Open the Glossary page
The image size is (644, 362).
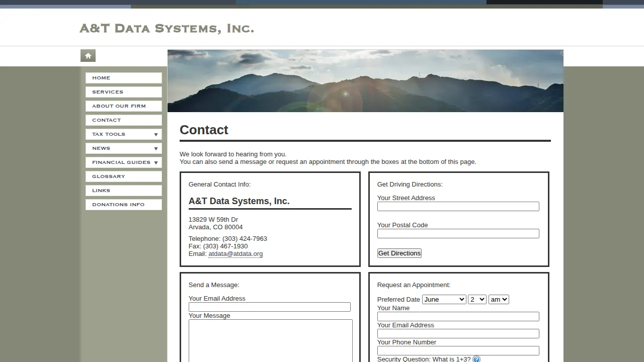[x=124, y=176]
